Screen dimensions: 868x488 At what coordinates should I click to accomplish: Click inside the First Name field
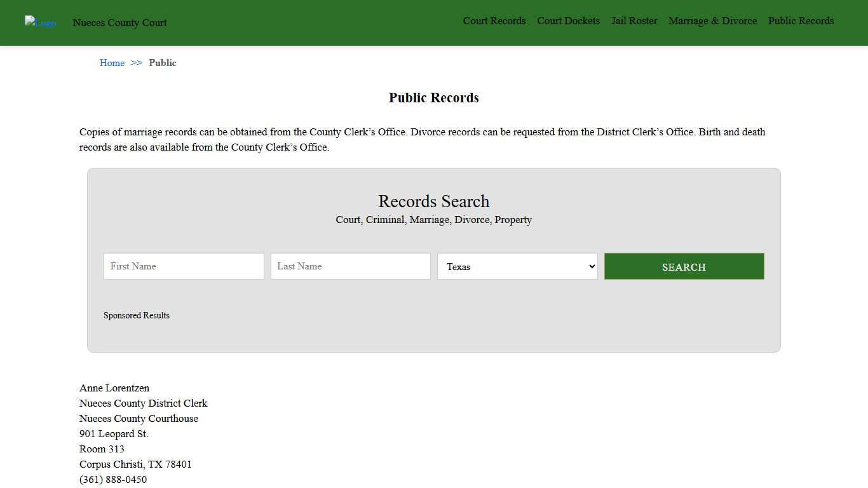click(184, 266)
